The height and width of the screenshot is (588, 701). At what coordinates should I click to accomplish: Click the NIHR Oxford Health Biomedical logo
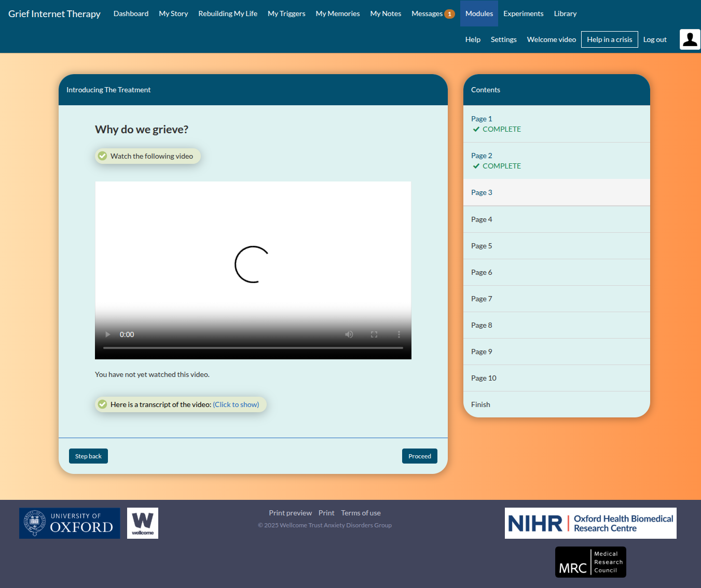pyautogui.click(x=590, y=523)
